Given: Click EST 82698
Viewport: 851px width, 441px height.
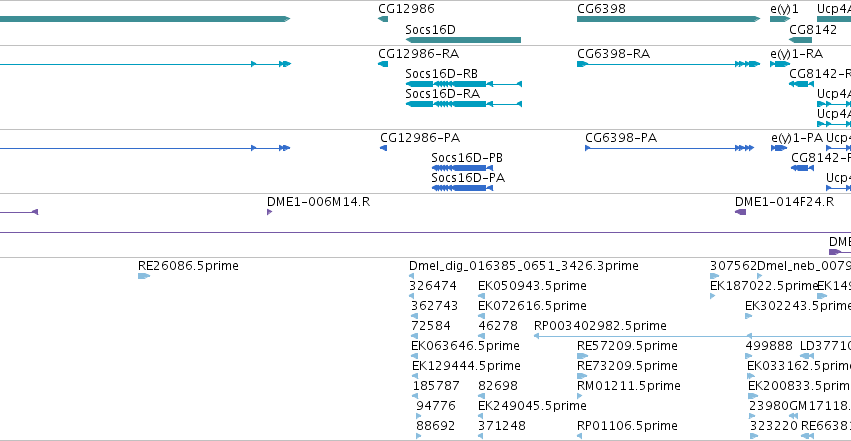Looking at the screenshot, I should tap(481, 397).
